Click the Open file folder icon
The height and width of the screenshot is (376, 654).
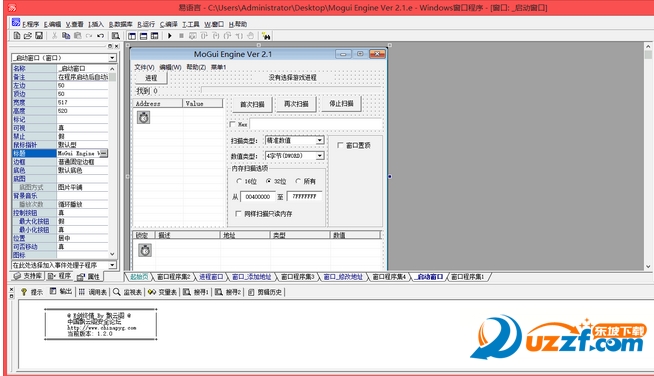[x=28, y=36]
